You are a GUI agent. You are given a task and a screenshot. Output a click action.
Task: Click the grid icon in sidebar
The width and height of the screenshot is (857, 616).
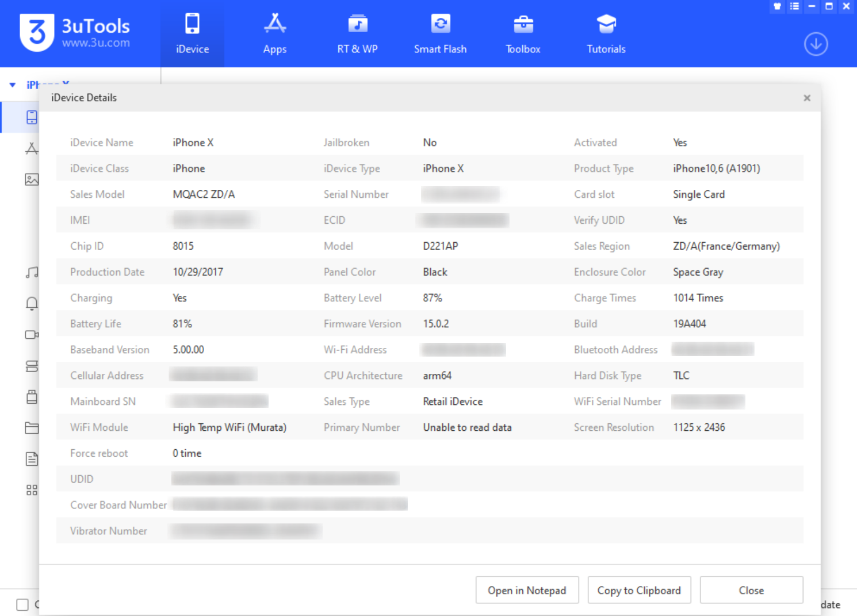[32, 490]
